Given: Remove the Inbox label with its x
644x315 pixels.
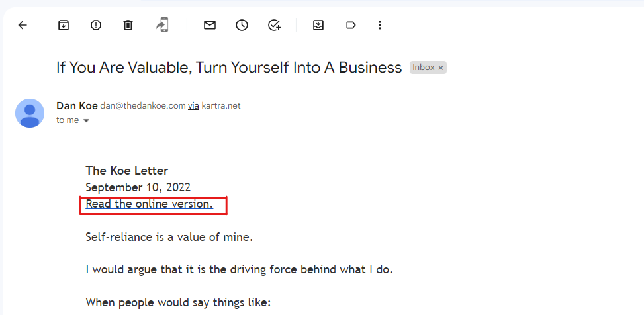Looking at the screenshot, I should point(441,68).
